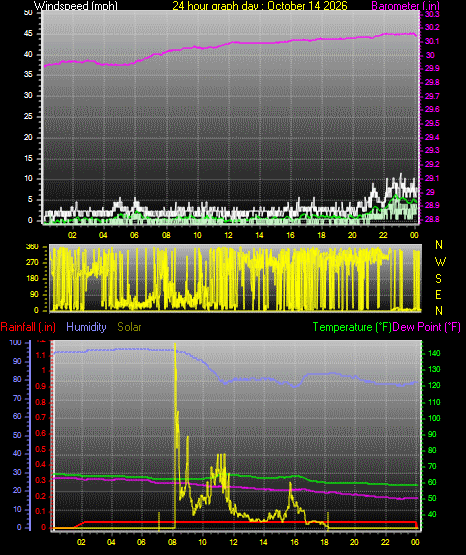Click the 'E' compass direction label
The image size is (466, 555).
tap(438, 294)
